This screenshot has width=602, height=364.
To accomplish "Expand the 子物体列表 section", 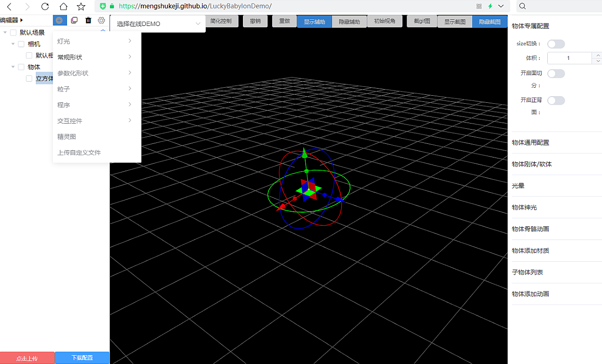I will (x=557, y=273).
